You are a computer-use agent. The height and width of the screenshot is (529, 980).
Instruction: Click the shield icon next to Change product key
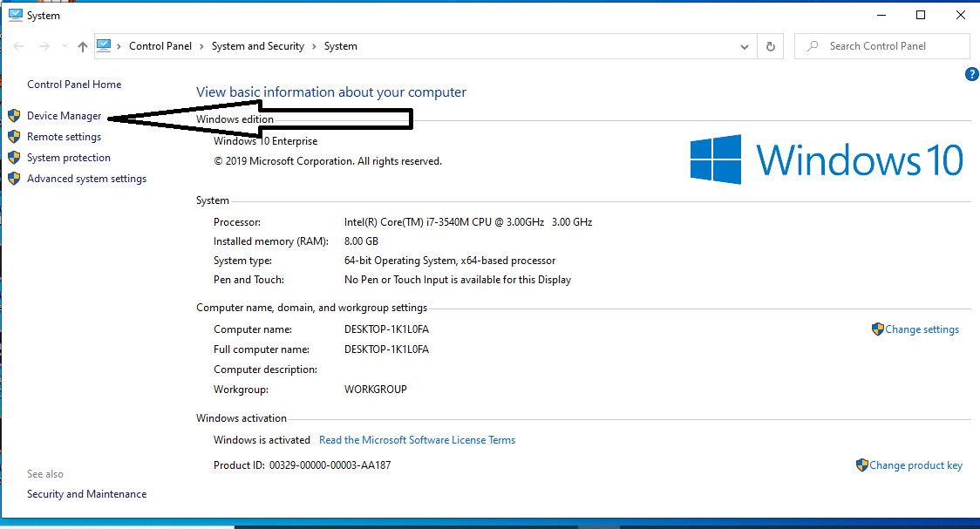[863, 465]
